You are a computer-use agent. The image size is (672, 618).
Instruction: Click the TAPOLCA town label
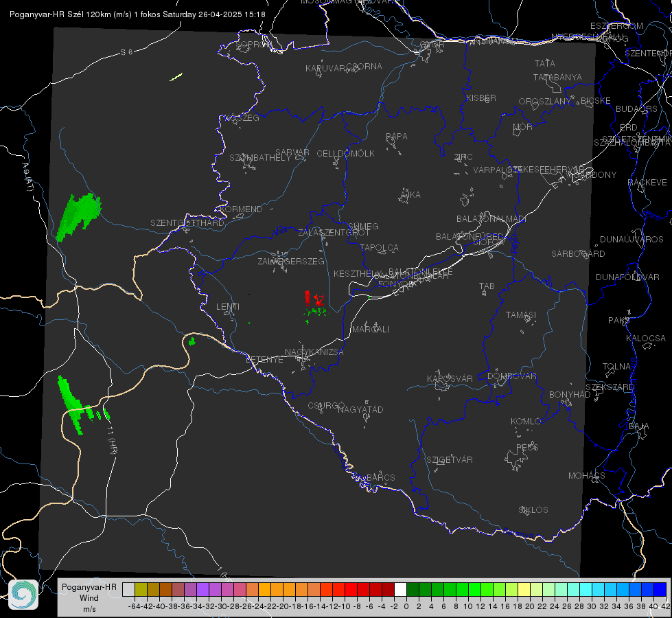click(379, 247)
